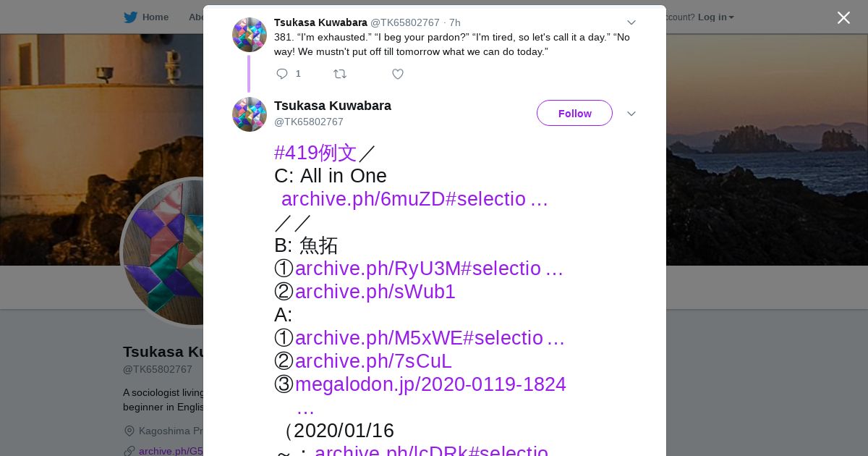Viewport: 868px width, 456px height.
Task: Follow Tsukasa Kuwabara
Action: pos(574,113)
